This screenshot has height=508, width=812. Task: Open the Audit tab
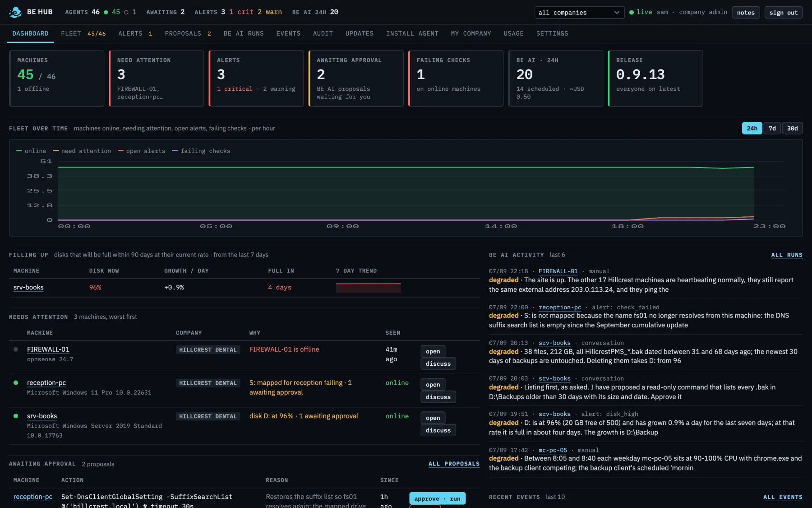click(x=323, y=33)
